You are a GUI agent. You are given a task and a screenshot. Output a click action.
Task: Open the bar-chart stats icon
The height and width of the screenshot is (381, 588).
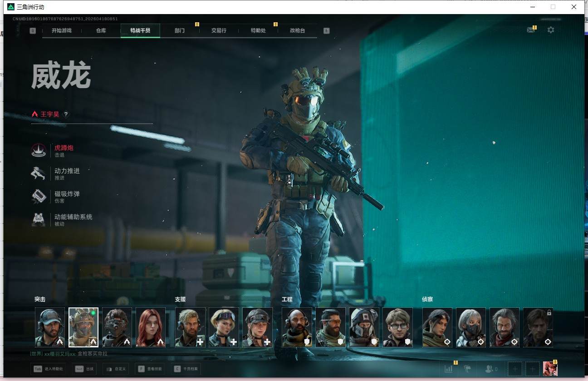tap(449, 369)
